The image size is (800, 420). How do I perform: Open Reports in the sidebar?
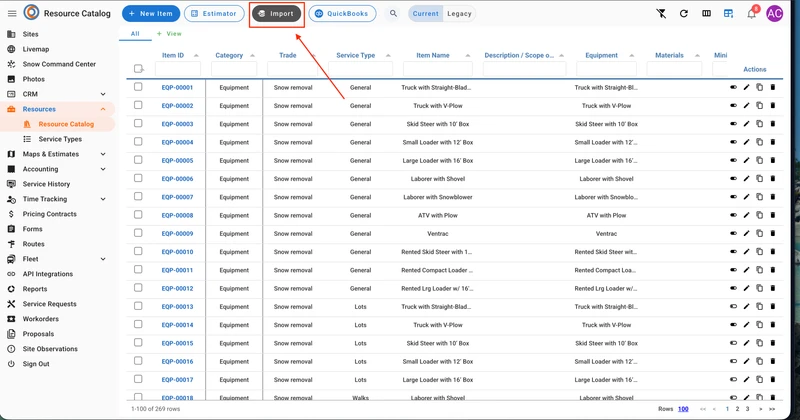[x=35, y=289]
